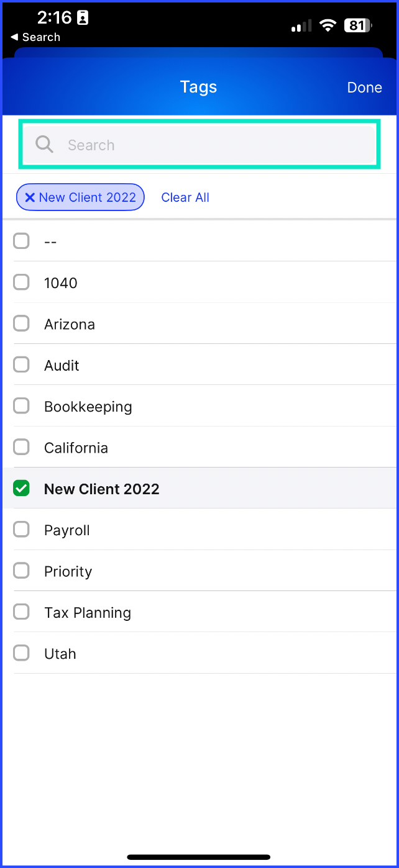Tap the Wi-Fi status icon
399x868 pixels.
pyautogui.click(x=328, y=25)
